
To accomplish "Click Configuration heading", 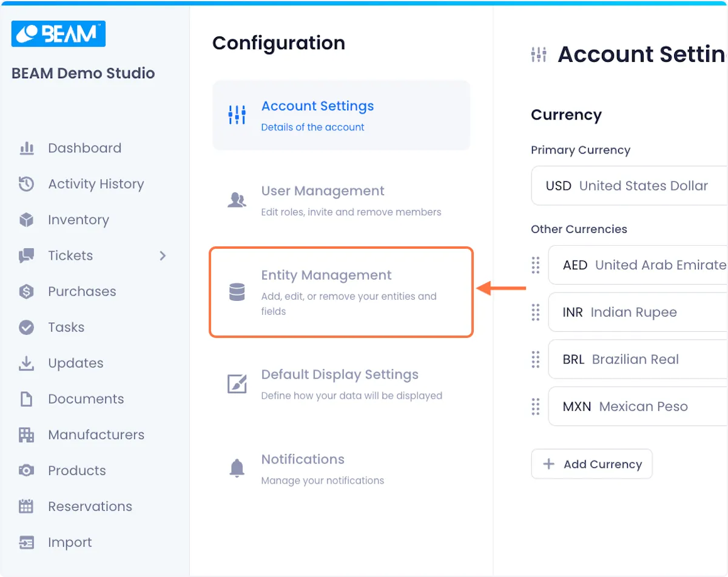I will [278, 43].
